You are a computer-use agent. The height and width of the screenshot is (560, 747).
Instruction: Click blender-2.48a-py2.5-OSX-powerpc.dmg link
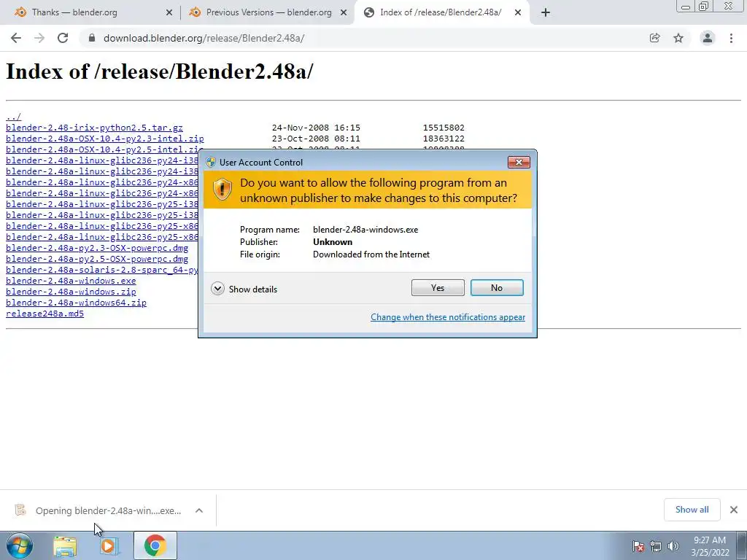97,259
